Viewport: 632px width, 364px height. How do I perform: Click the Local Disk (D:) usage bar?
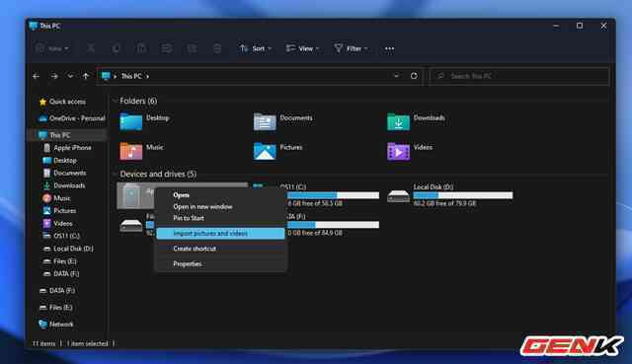tap(463, 195)
